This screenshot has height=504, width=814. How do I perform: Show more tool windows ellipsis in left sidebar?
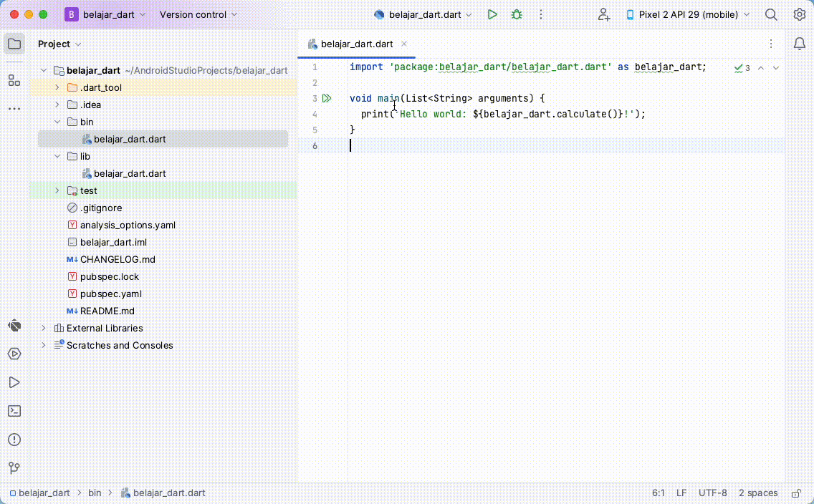[x=14, y=108]
